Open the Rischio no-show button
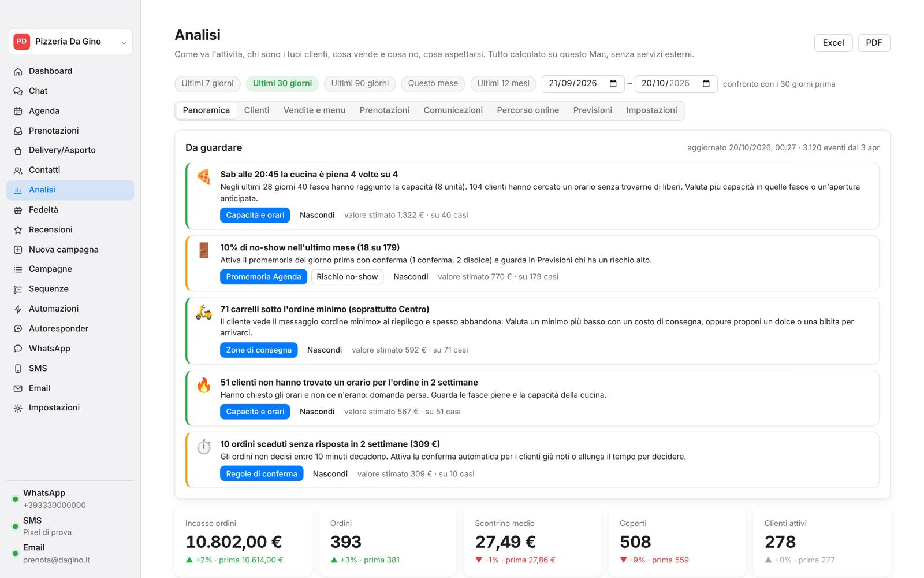The height and width of the screenshot is (578, 924). click(x=347, y=277)
